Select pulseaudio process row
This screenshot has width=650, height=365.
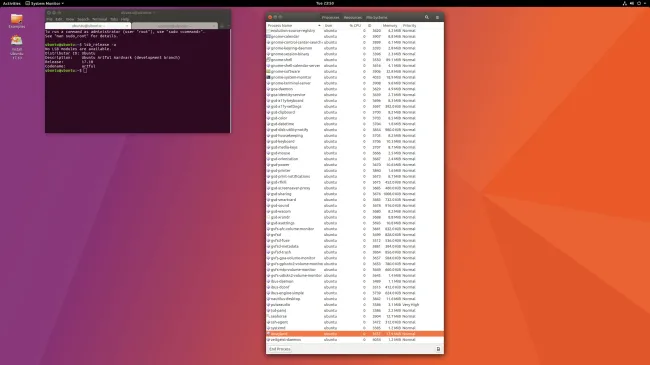tap(355, 304)
